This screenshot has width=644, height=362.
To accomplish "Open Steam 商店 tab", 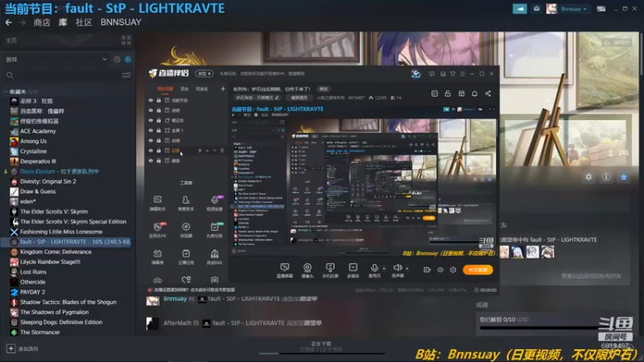I will pos(42,23).
